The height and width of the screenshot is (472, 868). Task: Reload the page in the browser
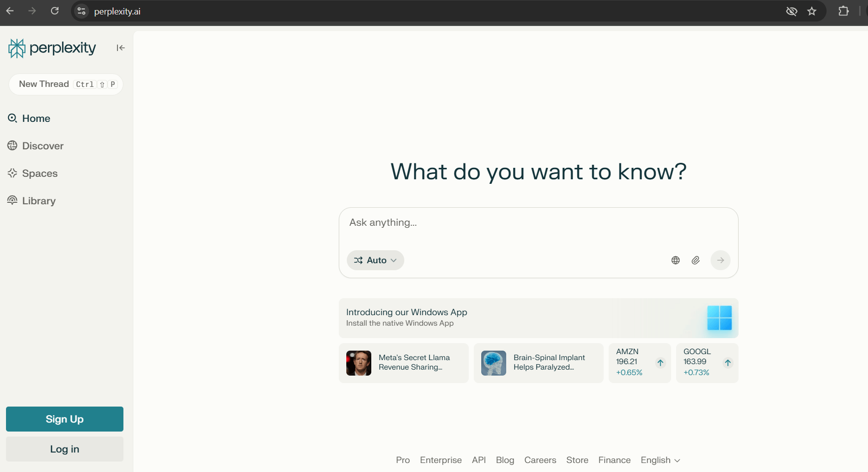55,11
